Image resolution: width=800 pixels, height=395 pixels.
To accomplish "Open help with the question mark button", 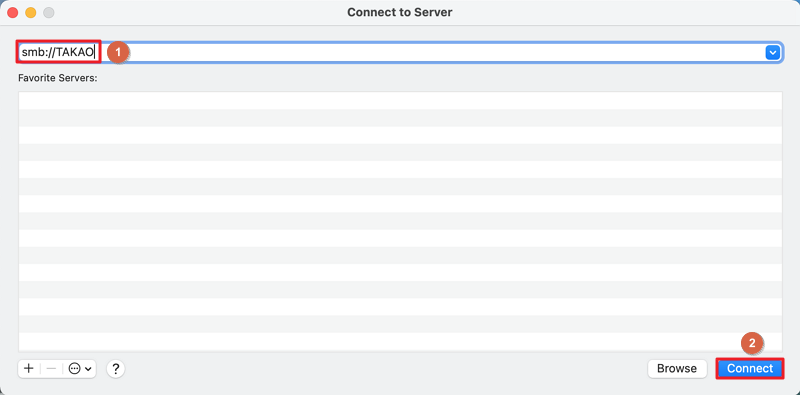I will 116,368.
